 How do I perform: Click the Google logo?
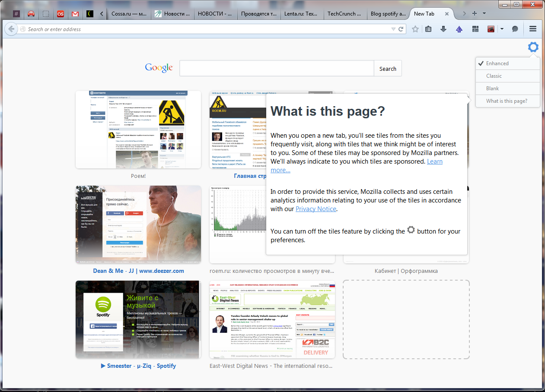click(159, 68)
